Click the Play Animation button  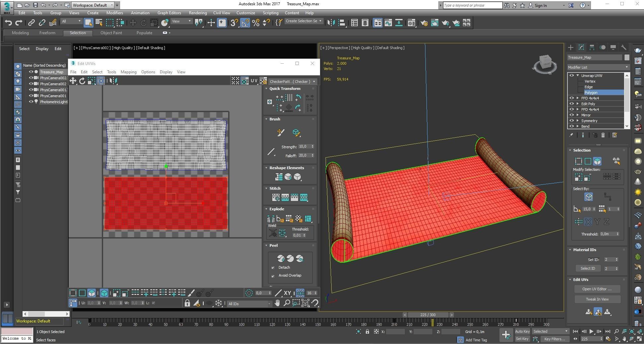point(591,331)
